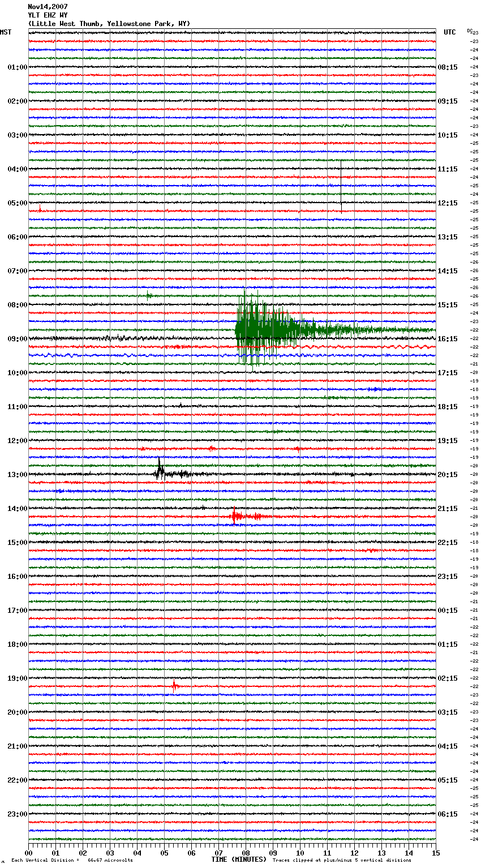This screenshot has height=868, width=481.
Task: Select the 02:00 MST time label
Action: [18, 101]
